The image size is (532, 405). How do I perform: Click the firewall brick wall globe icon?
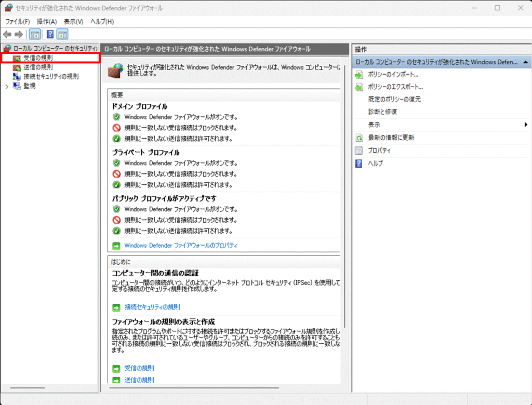click(115, 71)
